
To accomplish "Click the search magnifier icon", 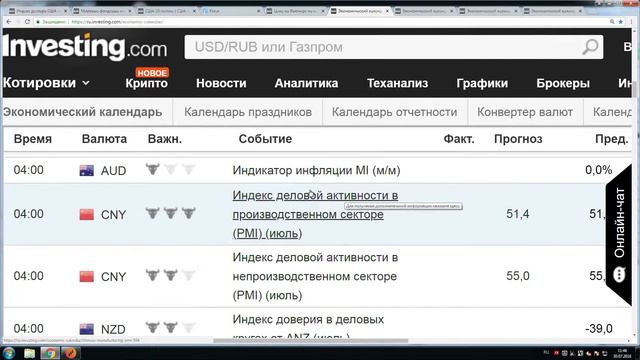I will (590, 47).
